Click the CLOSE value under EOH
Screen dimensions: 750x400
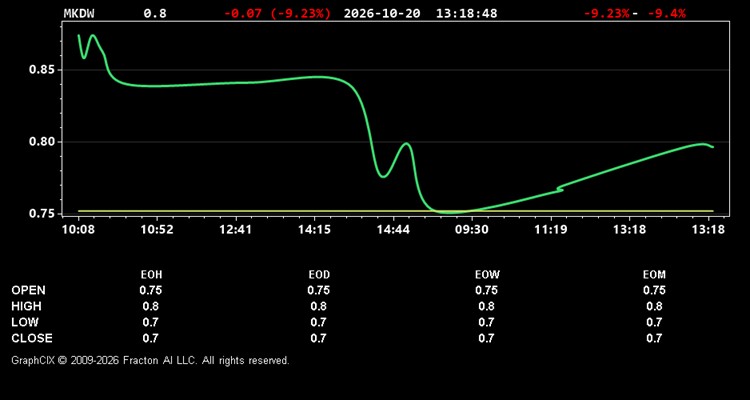tap(151, 338)
